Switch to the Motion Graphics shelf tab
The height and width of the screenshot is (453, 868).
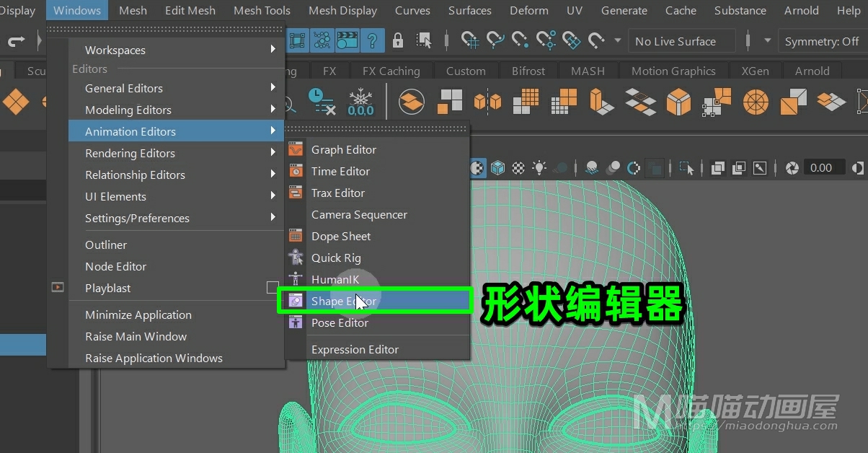click(x=673, y=71)
